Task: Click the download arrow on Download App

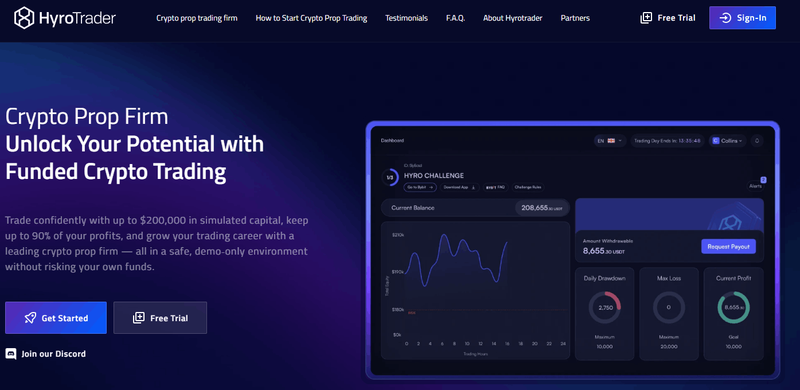Action: (472, 187)
